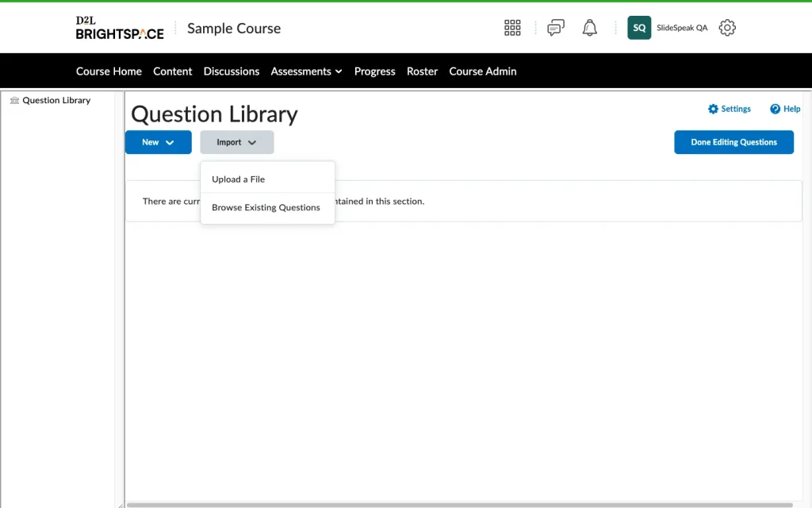Open the admin tools gear icon

(x=727, y=28)
